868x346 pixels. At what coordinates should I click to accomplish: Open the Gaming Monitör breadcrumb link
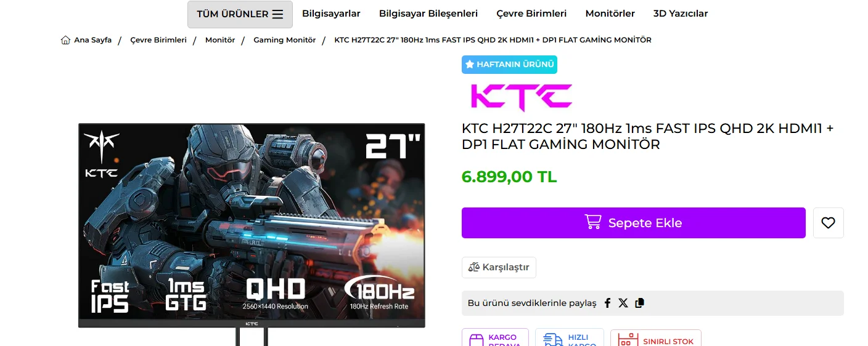[x=285, y=40]
